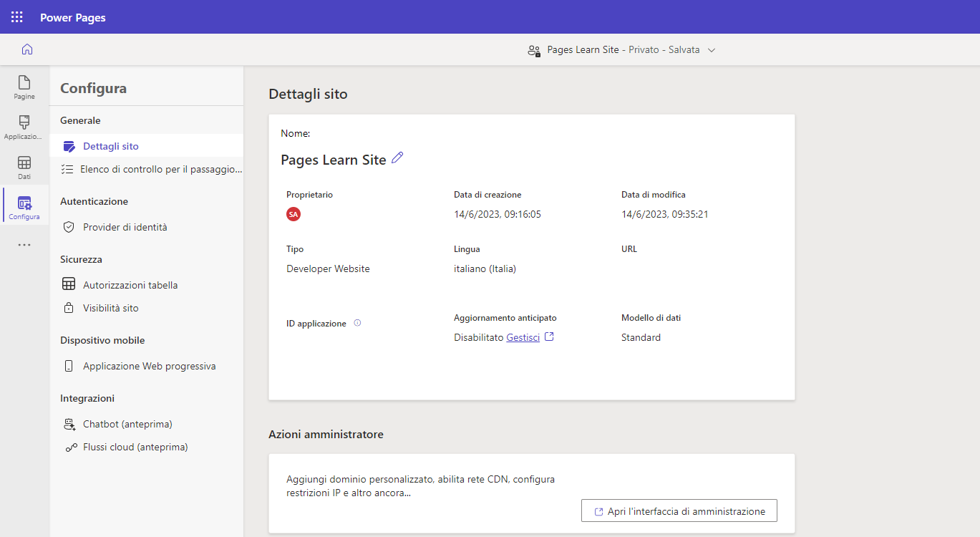
Task: Click the Generale section header
Action: 80,120
